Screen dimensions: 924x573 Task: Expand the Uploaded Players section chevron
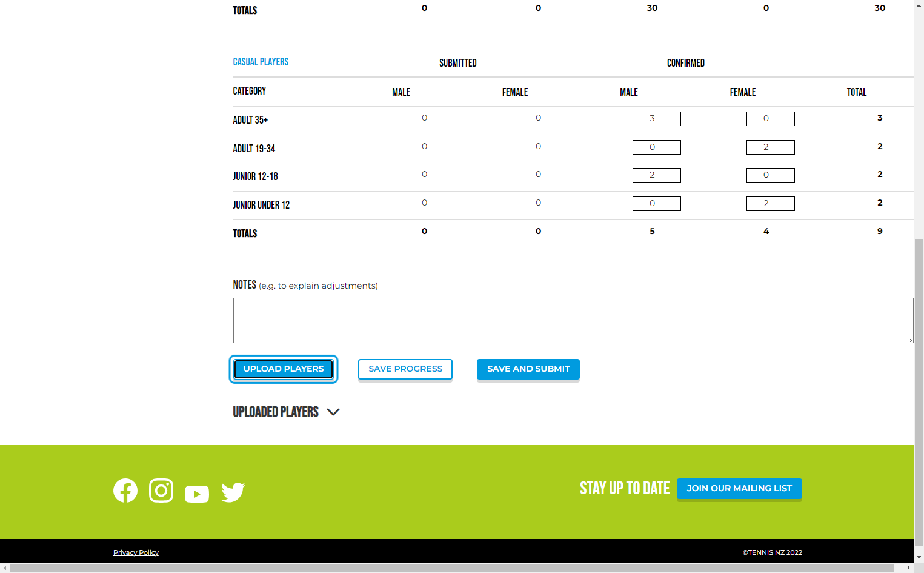[333, 412]
